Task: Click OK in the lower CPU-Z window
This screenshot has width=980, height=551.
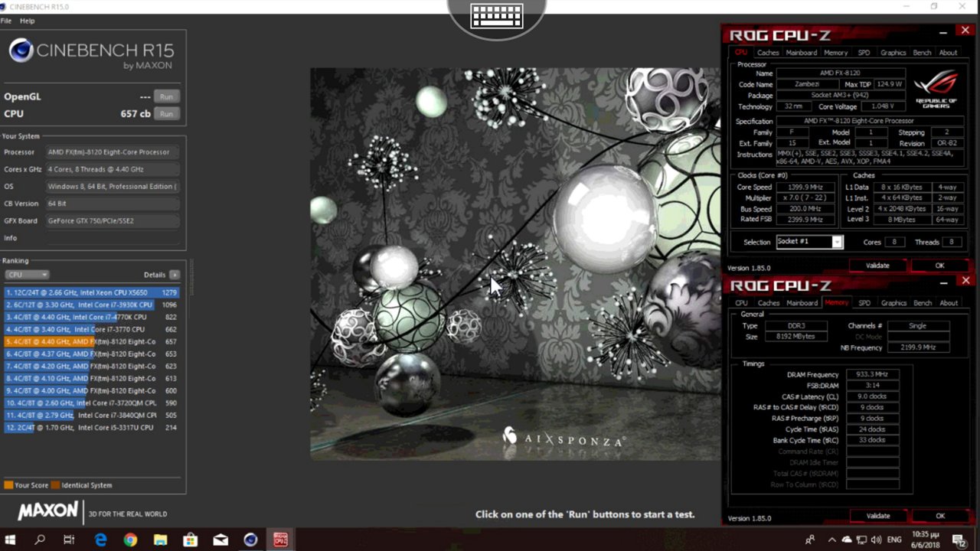Action: (x=940, y=516)
